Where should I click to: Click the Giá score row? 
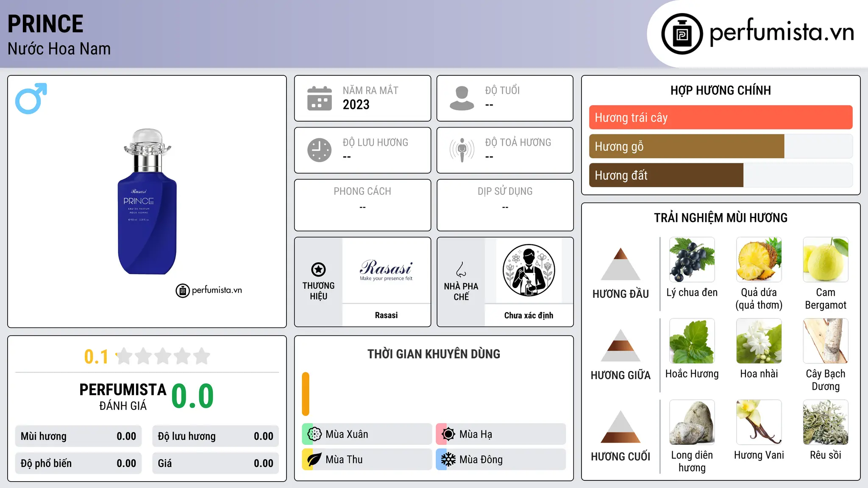(215, 463)
